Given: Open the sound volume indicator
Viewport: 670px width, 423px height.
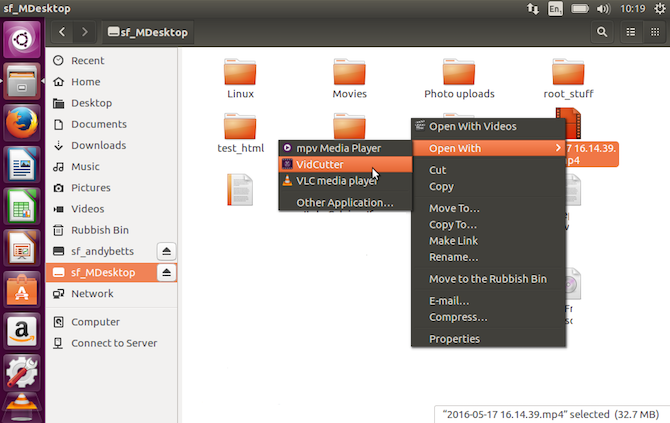Looking at the screenshot, I should 603,9.
